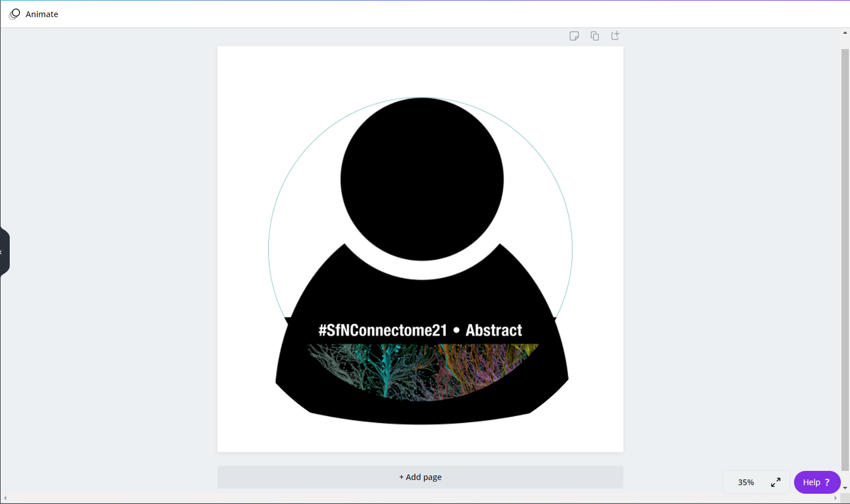This screenshot has width=850, height=504.
Task: Open the Animate options
Action: click(34, 14)
